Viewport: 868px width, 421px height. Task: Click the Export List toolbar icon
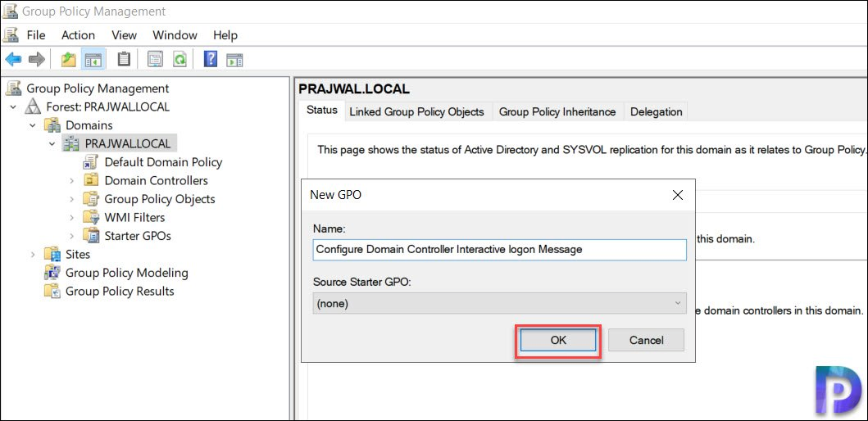click(155, 59)
